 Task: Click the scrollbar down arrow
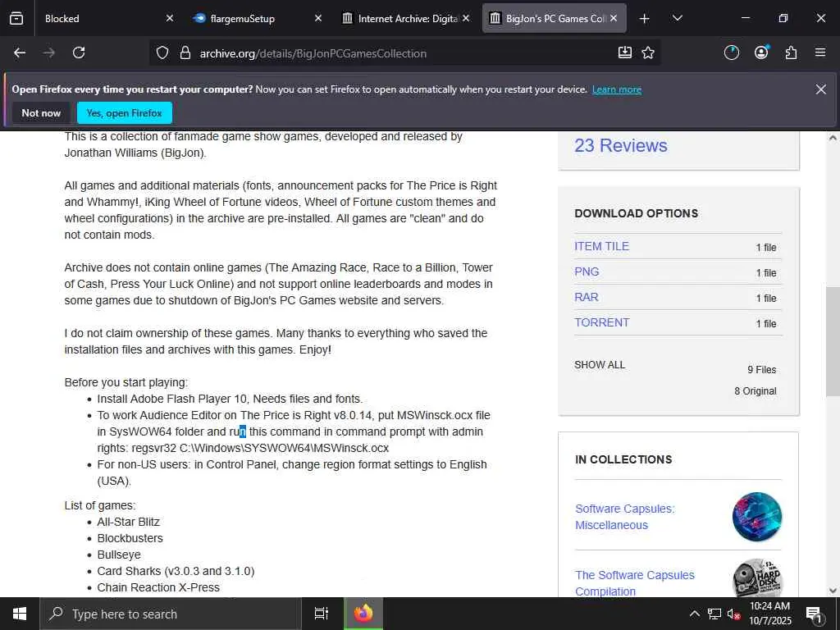coord(833,591)
